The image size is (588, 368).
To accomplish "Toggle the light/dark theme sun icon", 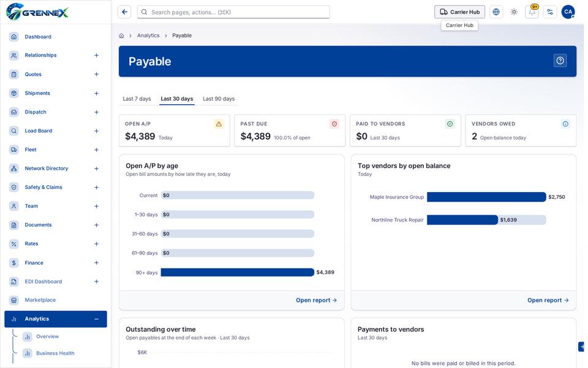I will [x=514, y=12].
